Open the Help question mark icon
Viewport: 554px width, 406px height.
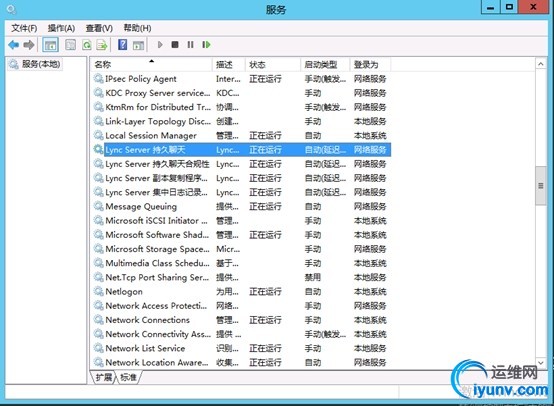pyautogui.click(x=123, y=45)
